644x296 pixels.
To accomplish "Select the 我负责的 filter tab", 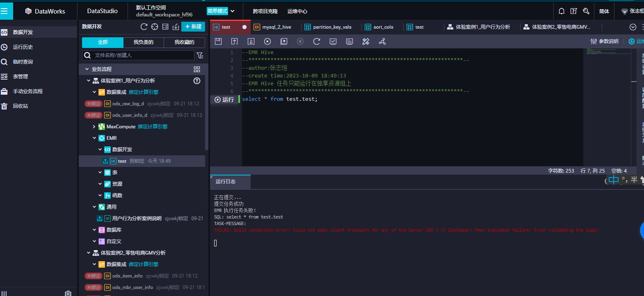I will click(x=144, y=42).
